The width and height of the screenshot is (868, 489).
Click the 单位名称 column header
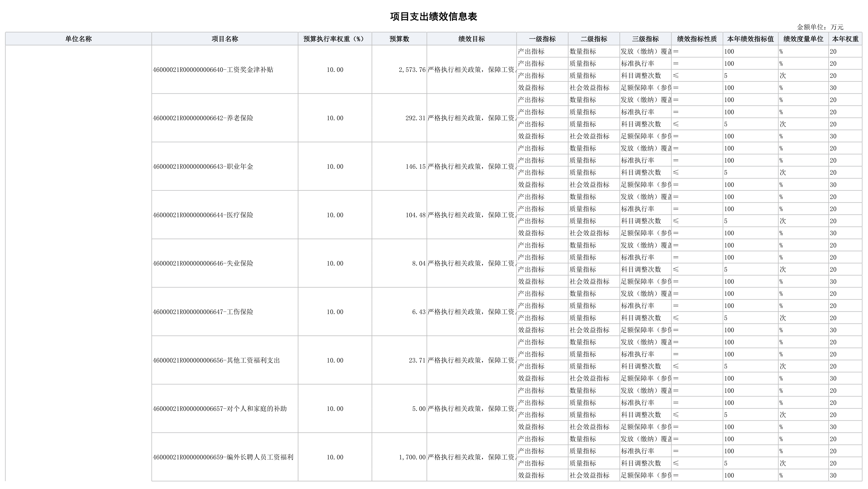(78, 39)
